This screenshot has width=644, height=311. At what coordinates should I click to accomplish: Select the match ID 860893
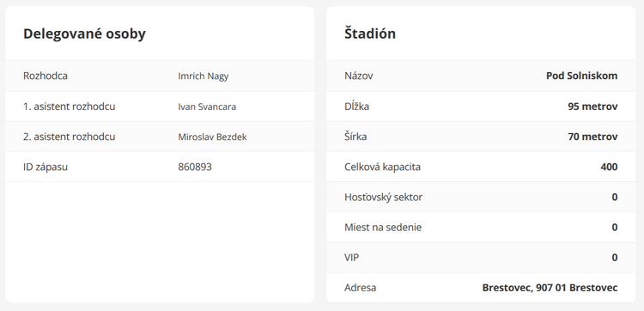tap(195, 168)
